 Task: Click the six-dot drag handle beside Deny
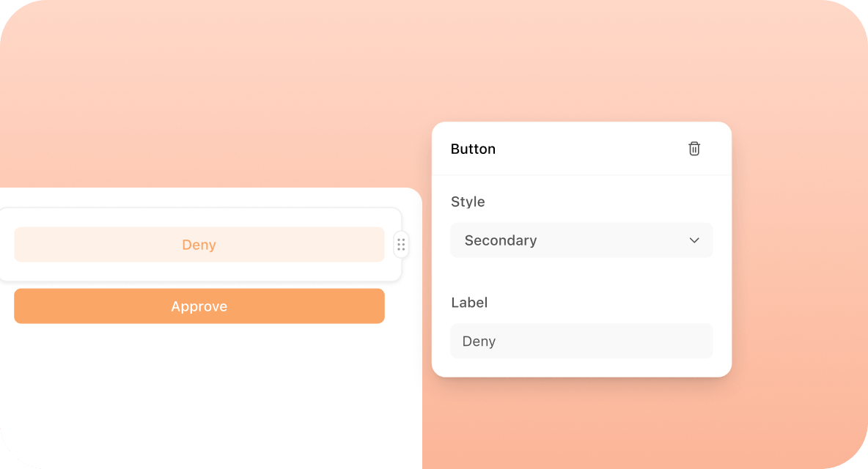[401, 245]
